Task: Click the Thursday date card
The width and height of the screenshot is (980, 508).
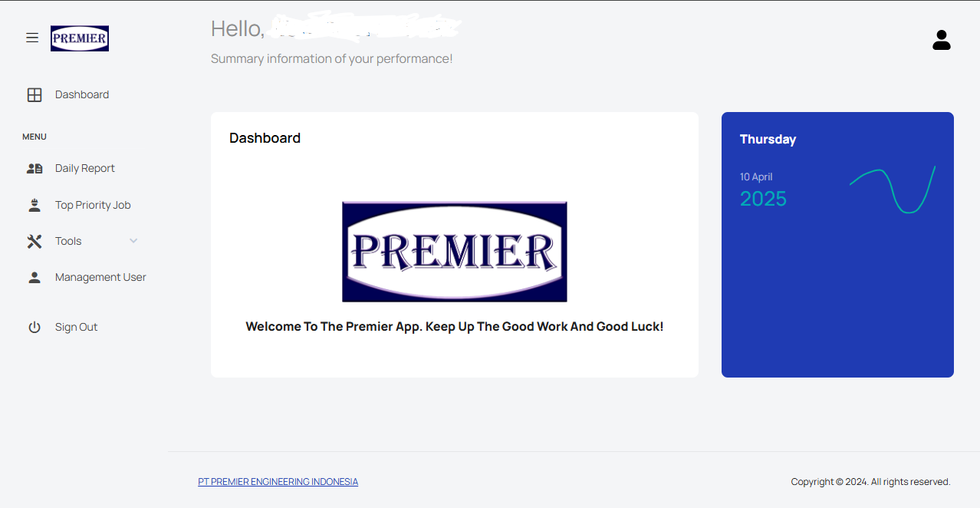Action: 837,245
